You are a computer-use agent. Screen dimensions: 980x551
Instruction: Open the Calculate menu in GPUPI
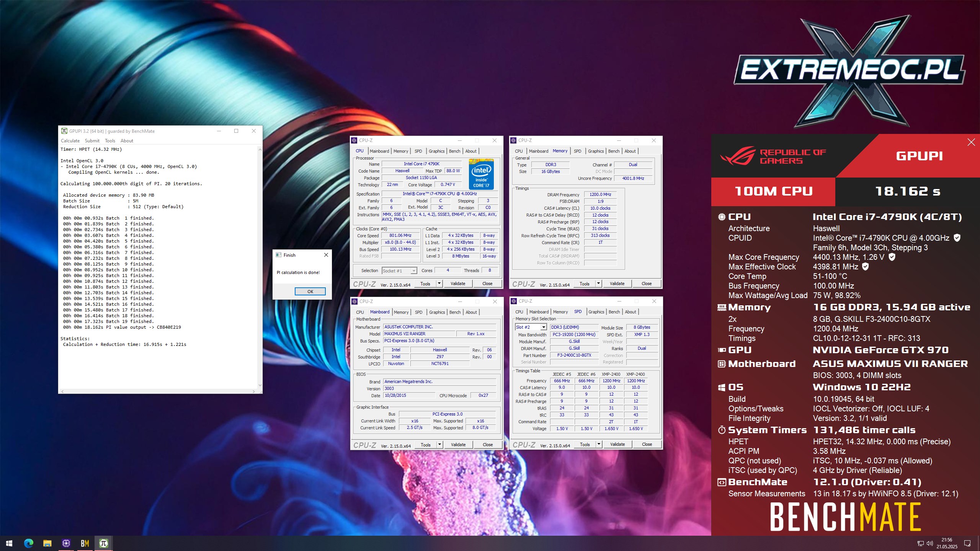click(70, 141)
